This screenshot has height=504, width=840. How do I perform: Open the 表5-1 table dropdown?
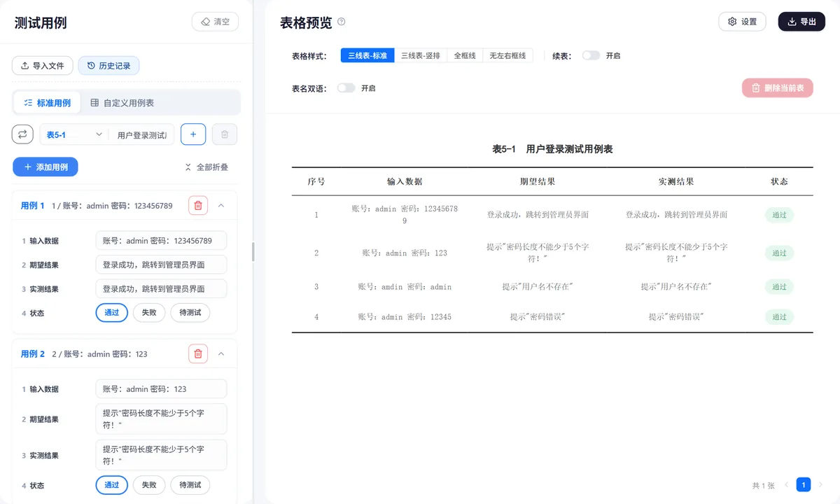coord(74,134)
